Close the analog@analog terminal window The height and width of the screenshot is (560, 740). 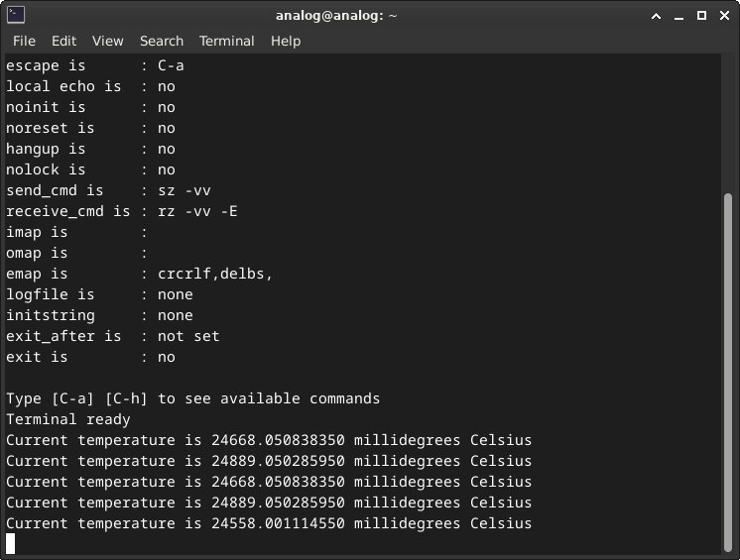pyautogui.click(x=723, y=15)
